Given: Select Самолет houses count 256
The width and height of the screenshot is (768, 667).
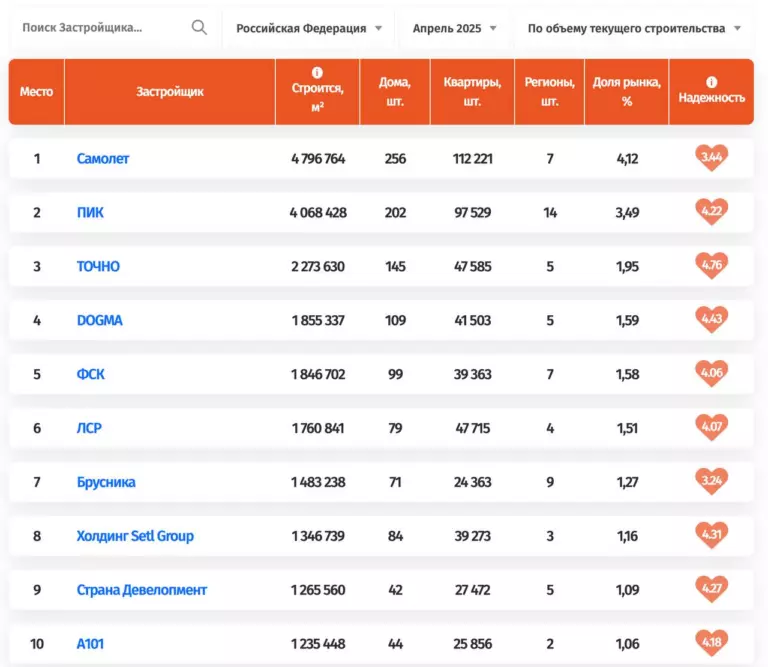Looking at the screenshot, I should click(x=395, y=159).
